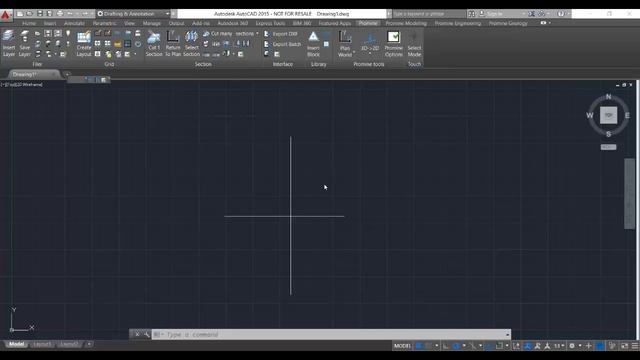640x360 pixels.
Task: Toggle isolate objects in status bar
Action: pos(612,346)
